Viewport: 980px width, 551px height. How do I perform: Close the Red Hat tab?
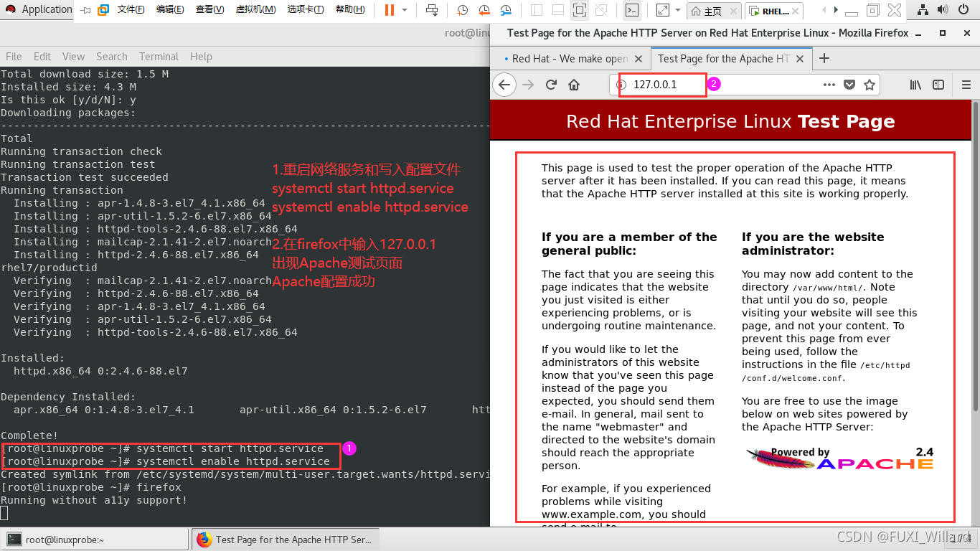pyautogui.click(x=639, y=59)
